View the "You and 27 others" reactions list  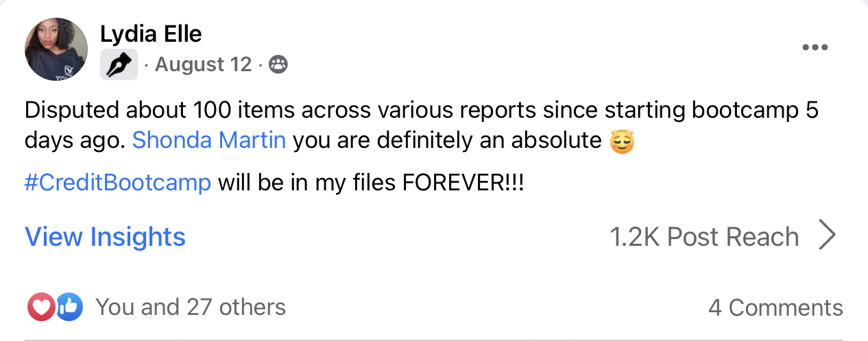[190, 307]
